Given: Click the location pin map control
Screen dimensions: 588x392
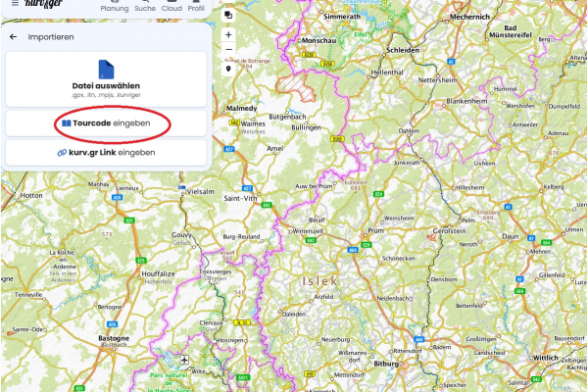Looking at the screenshot, I should click(228, 69).
